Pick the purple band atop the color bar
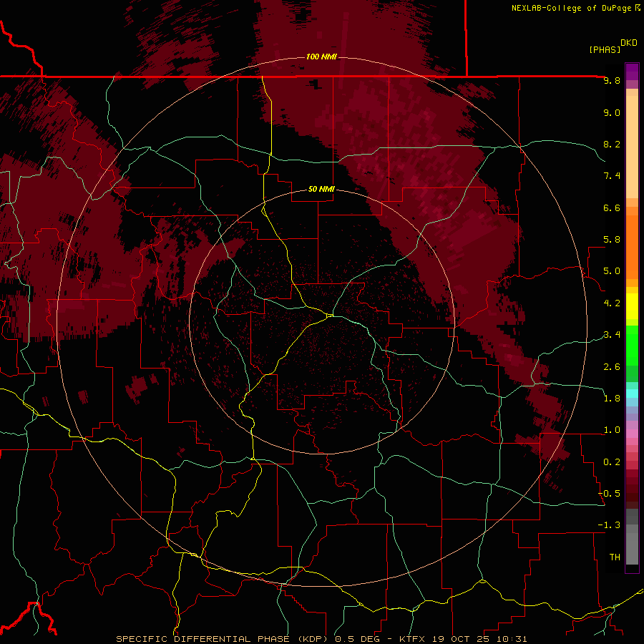The width and height of the screenshot is (644, 644). tap(632, 72)
